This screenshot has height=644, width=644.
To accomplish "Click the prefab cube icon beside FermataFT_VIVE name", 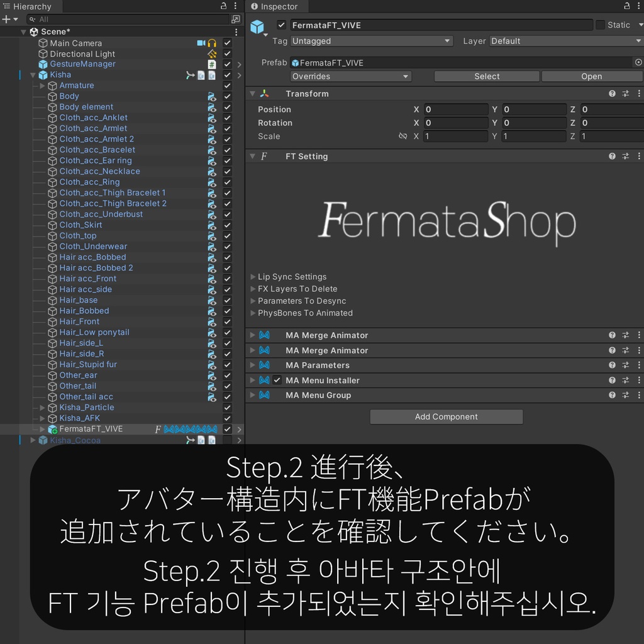I will [x=257, y=26].
